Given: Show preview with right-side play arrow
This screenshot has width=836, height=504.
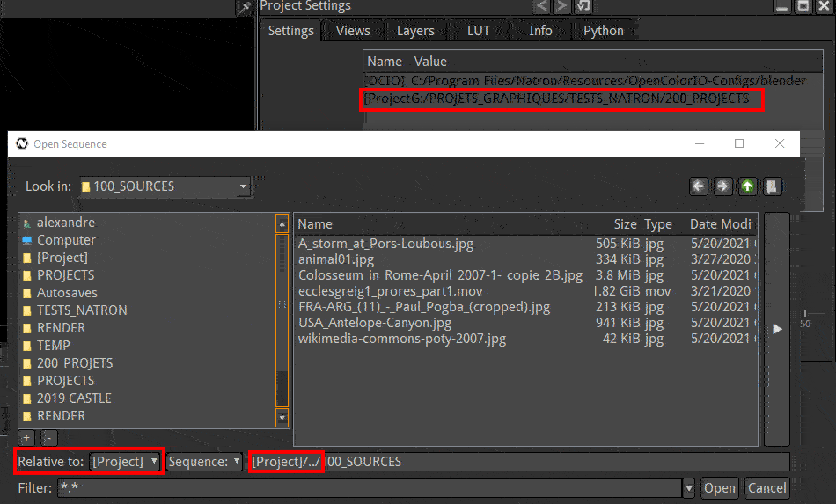Looking at the screenshot, I should (777, 329).
